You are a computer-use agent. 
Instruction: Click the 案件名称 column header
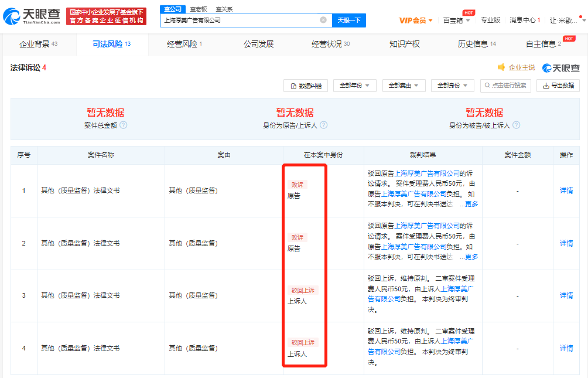tap(101, 155)
